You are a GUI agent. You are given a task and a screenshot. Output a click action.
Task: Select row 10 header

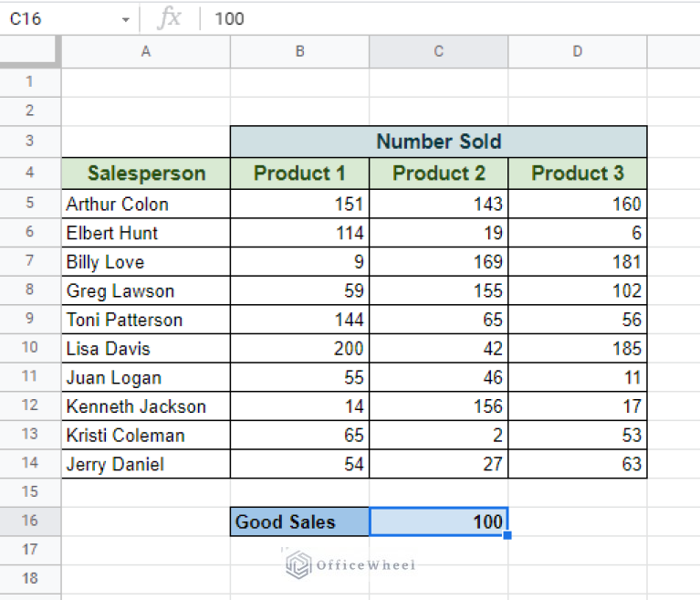pyautogui.click(x=30, y=348)
